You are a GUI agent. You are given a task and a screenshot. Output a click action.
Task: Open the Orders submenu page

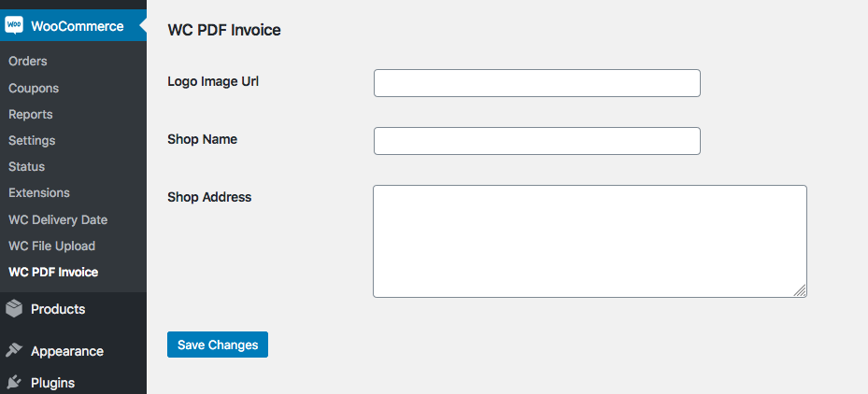(28, 62)
